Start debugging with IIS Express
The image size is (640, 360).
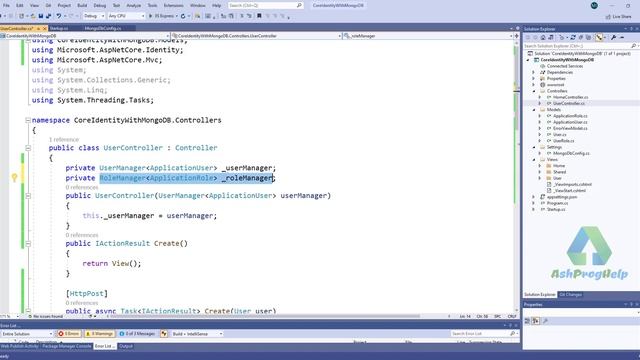[x=163, y=16]
